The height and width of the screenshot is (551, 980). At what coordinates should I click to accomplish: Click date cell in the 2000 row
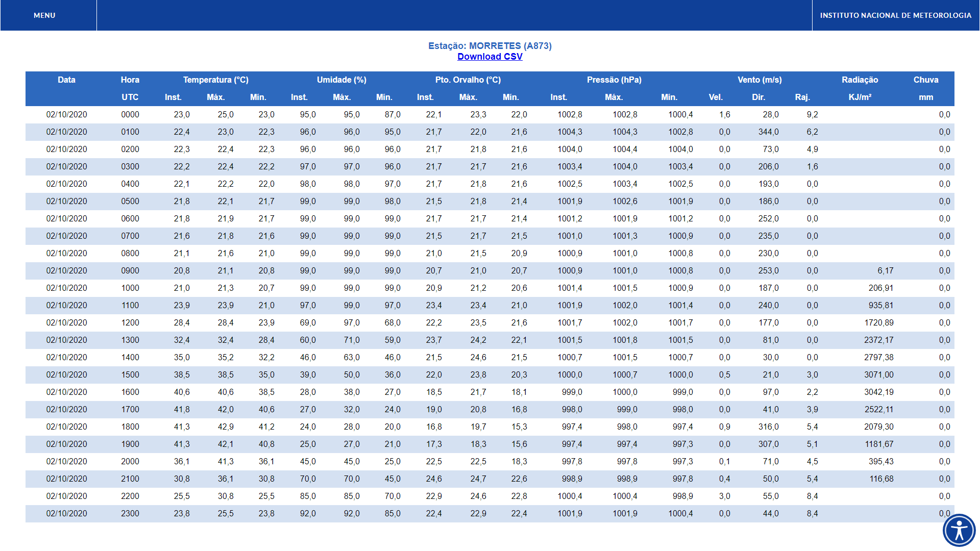point(66,461)
